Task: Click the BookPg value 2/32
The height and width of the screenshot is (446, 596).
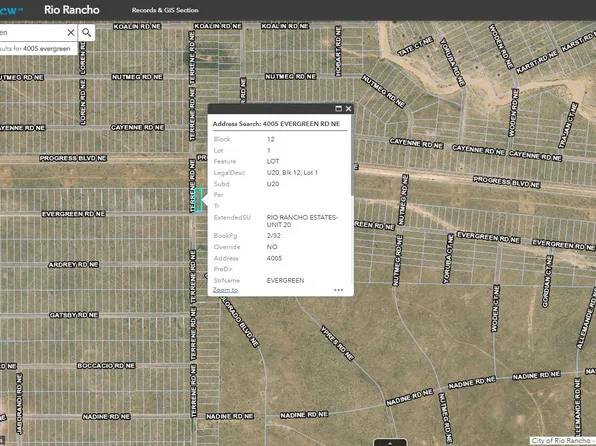Action: tap(274, 236)
